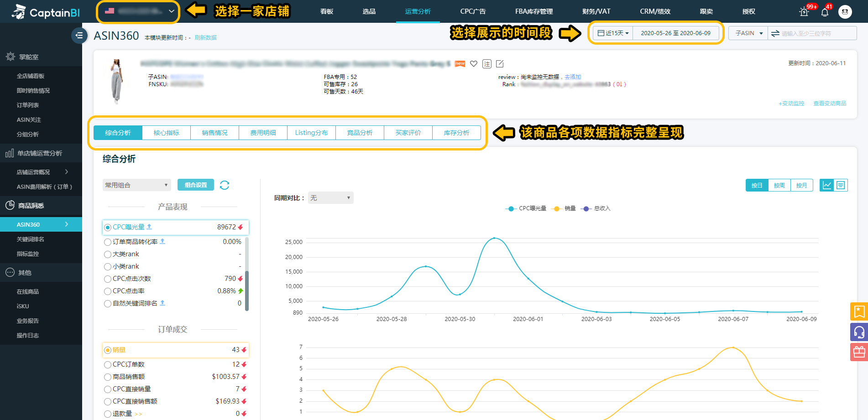The width and height of the screenshot is (868, 420).
Task: Toggle CPC曝光量 legend swatch
Action: point(511,208)
